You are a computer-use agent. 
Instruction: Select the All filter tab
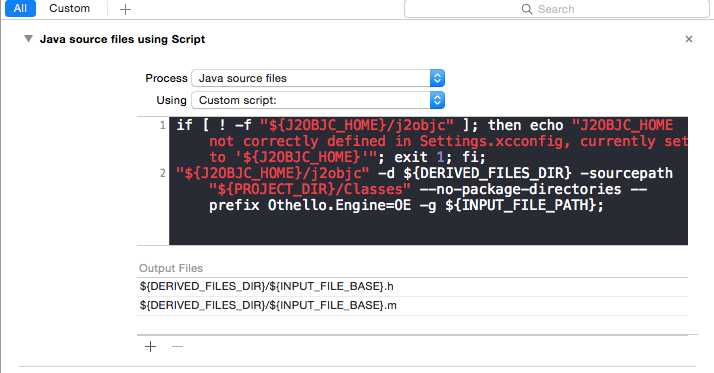(20, 8)
